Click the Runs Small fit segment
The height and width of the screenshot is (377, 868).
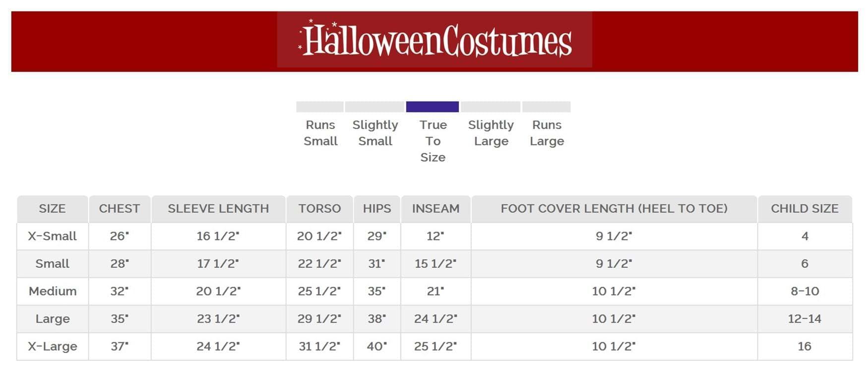tap(320, 107)
